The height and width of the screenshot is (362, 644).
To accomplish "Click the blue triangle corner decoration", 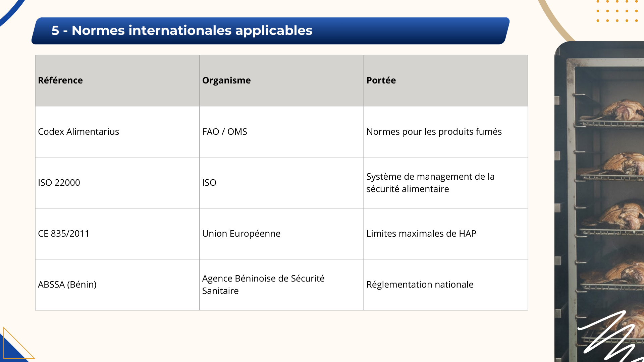I will (13, 347).
